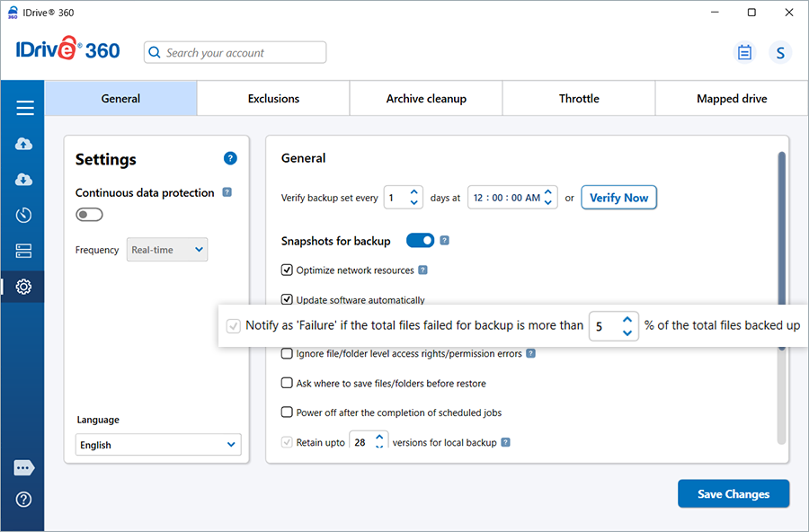
Task: Click the Verify Now button
Action: pyautogui.click(x=618, y=198)
